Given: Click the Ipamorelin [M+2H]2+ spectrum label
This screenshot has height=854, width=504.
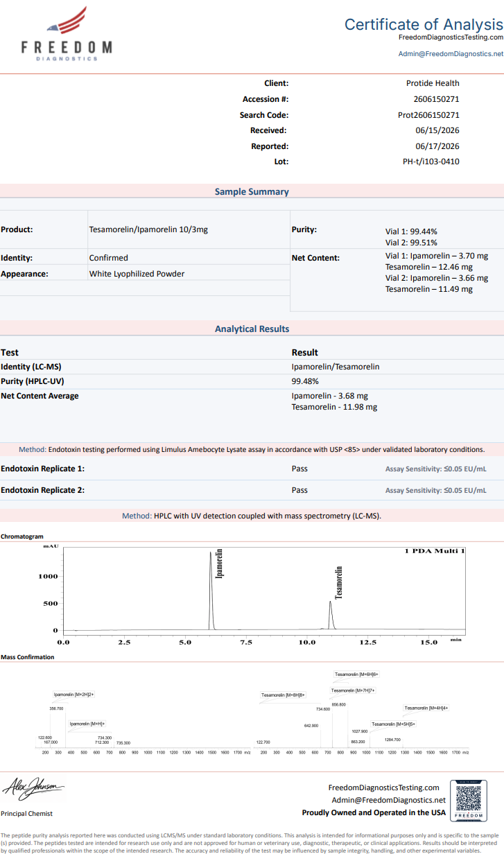Looking at the screenshot, I should 73,694.
